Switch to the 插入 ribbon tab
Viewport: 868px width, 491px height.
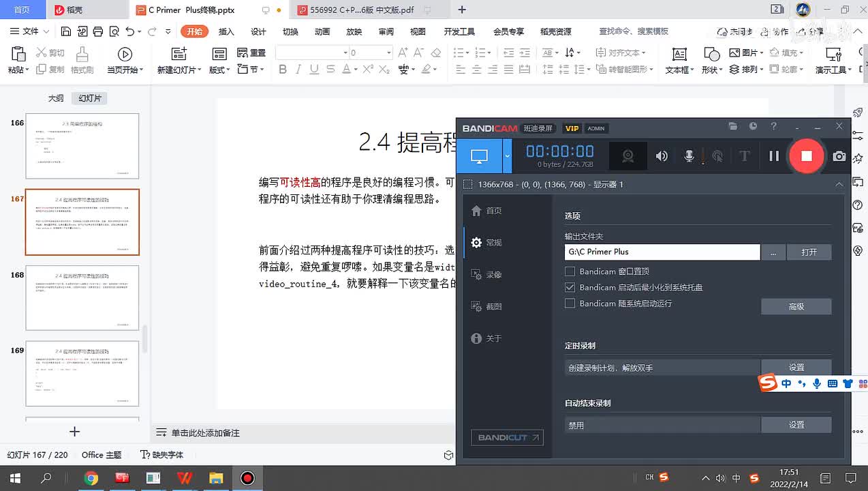tap(226, 31)
